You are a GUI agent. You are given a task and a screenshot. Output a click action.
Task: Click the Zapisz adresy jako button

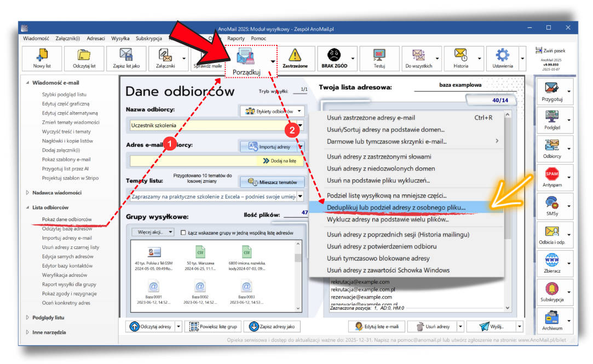272,327
